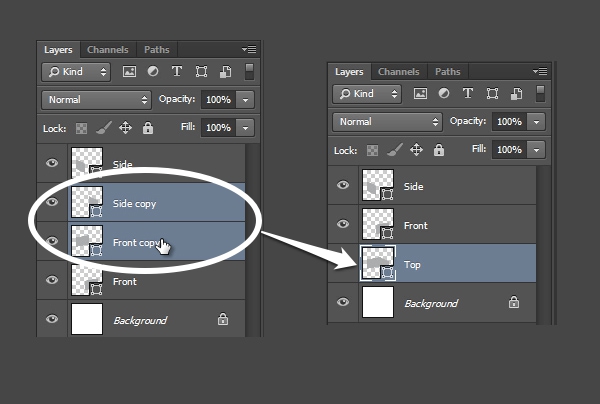
Task: Open Kind filter dropdown in right panel
Action: [367, 94]
